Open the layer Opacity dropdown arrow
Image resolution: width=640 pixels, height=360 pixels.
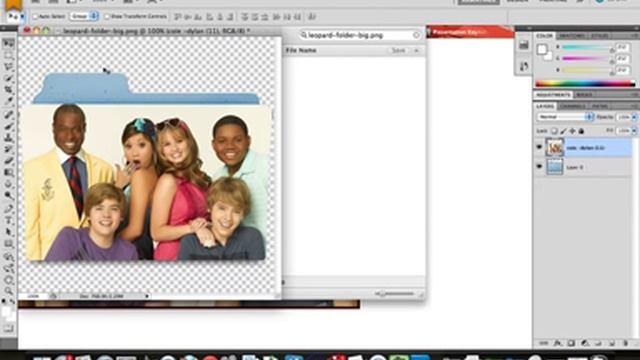(x=634, y=117)
